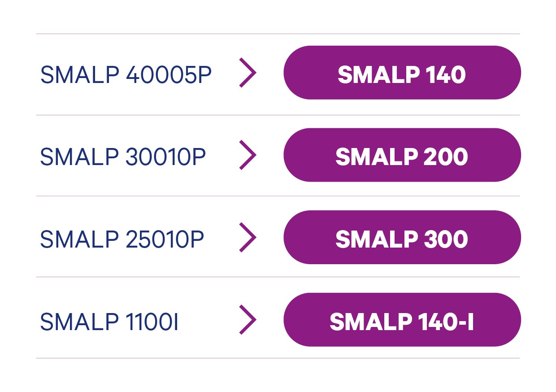
Task: Click the 40005P code in the first row
Action: (168, 75)
